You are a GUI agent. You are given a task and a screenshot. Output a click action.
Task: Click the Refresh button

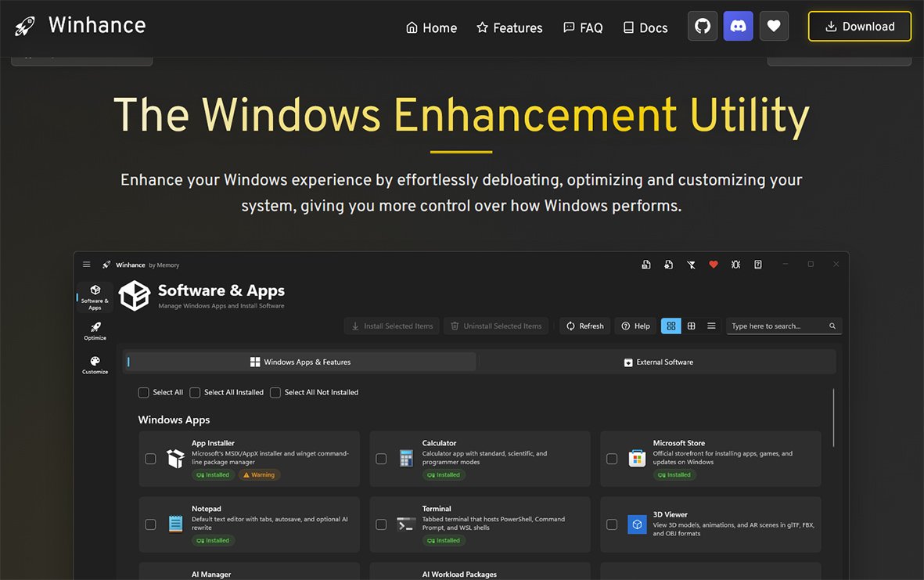[x=584, y=326]
